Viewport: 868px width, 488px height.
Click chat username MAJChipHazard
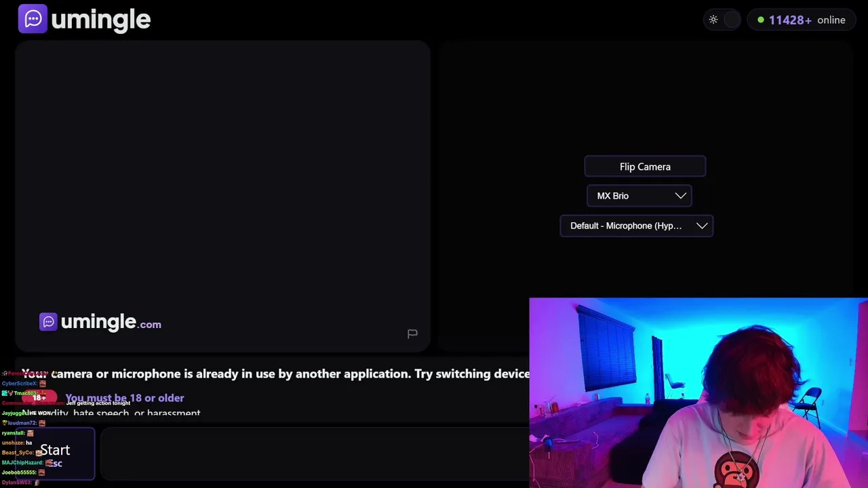[22, 462]
